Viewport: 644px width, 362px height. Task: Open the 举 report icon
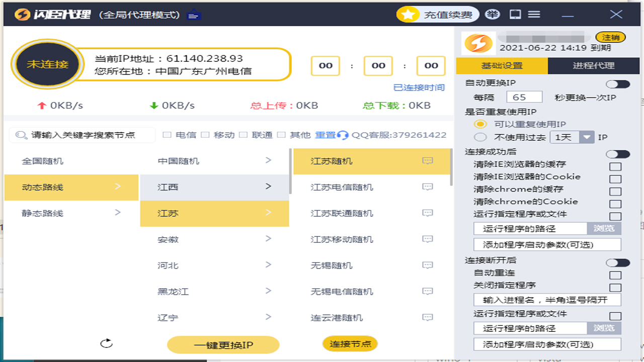point(493,15)
